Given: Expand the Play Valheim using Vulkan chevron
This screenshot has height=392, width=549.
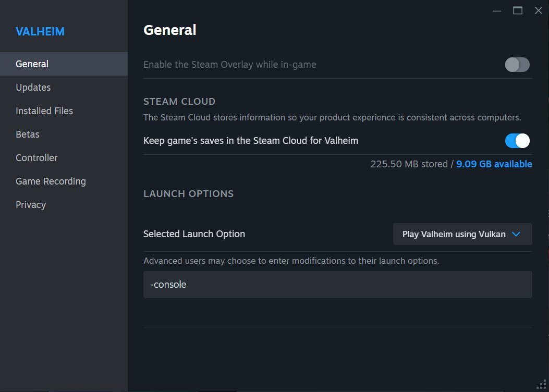Looking at the screenshot, I should [x=516, y=234].
